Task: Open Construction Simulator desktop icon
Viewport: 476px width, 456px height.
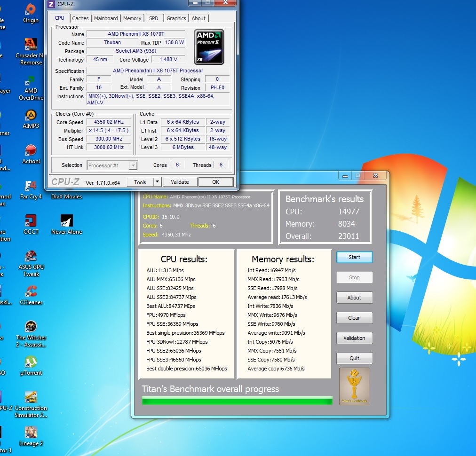Action: 31,405
